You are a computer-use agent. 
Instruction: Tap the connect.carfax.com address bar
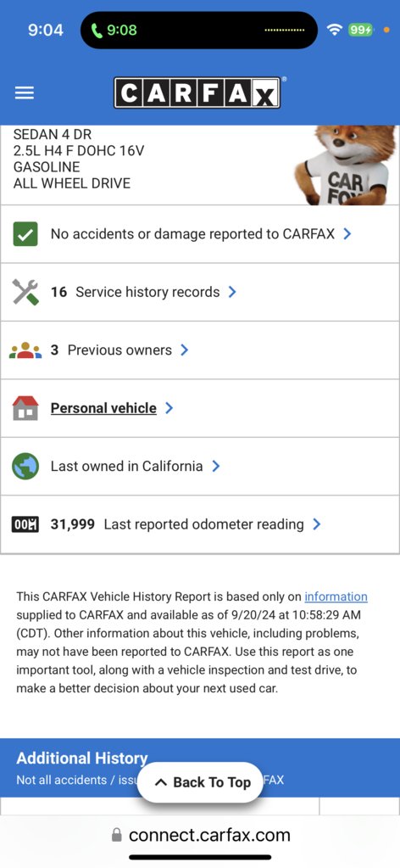pos(200,835)
